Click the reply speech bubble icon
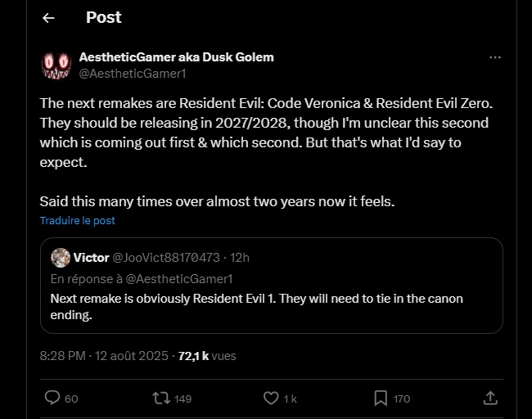 point(52,398)
